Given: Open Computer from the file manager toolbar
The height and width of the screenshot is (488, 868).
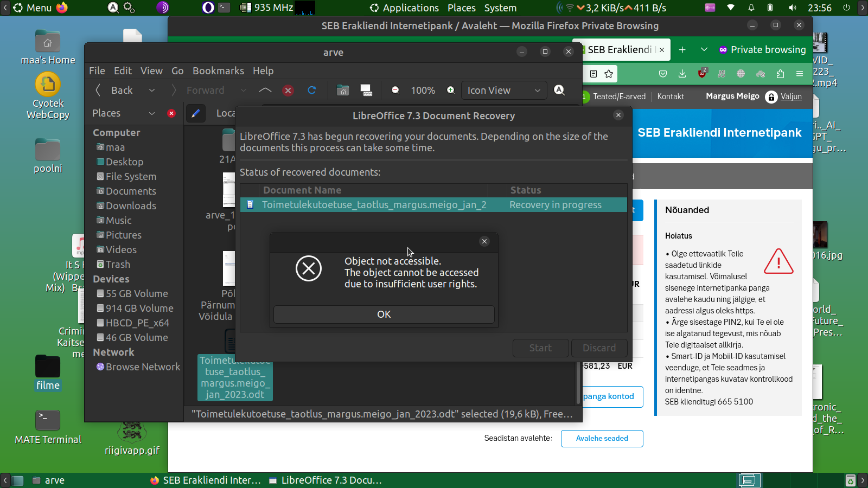Looking at the screenshot, I should 367,91.
